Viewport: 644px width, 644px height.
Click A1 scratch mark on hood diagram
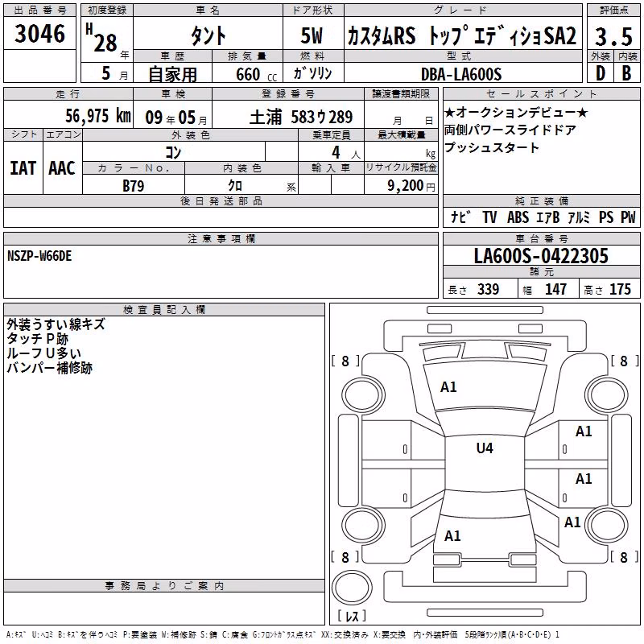448,387
